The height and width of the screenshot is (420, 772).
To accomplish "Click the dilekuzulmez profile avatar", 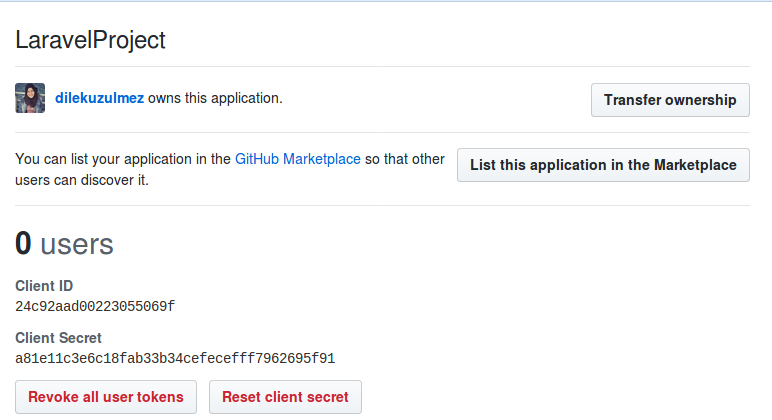I will [30, 98].
